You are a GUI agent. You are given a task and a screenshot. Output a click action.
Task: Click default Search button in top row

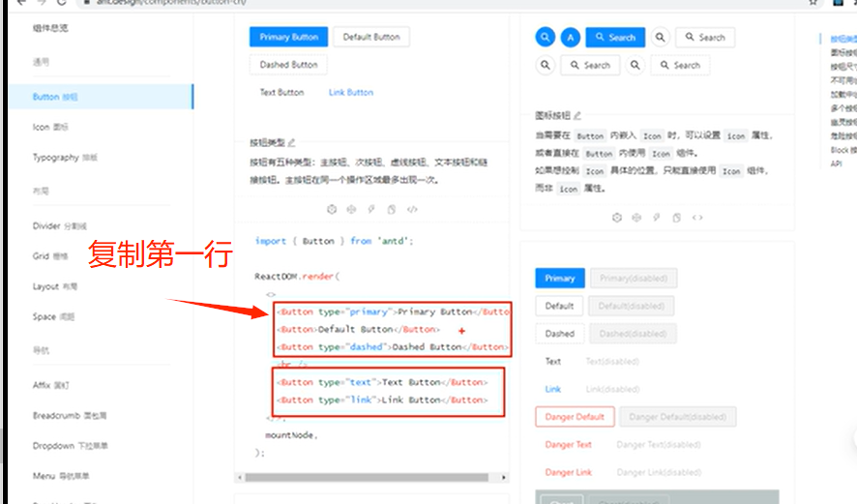[705, 37]
